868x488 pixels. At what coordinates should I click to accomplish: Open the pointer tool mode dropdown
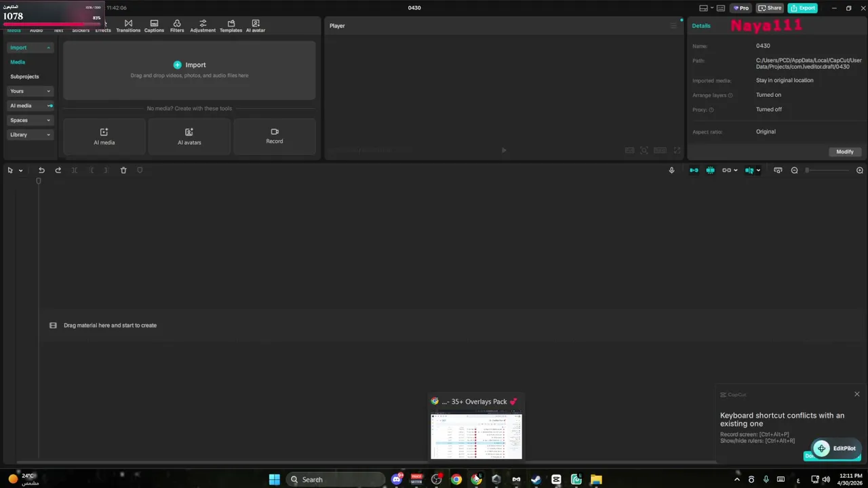[x=21, y=171]
